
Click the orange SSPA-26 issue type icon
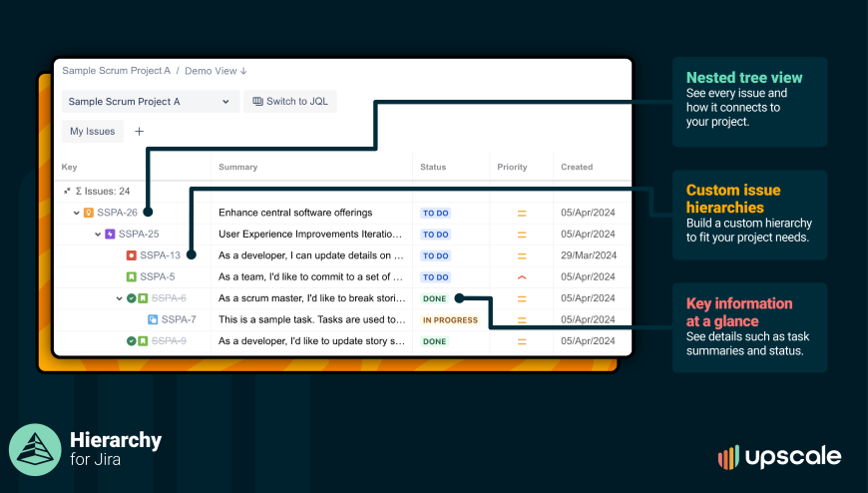[x=89, y=213]
